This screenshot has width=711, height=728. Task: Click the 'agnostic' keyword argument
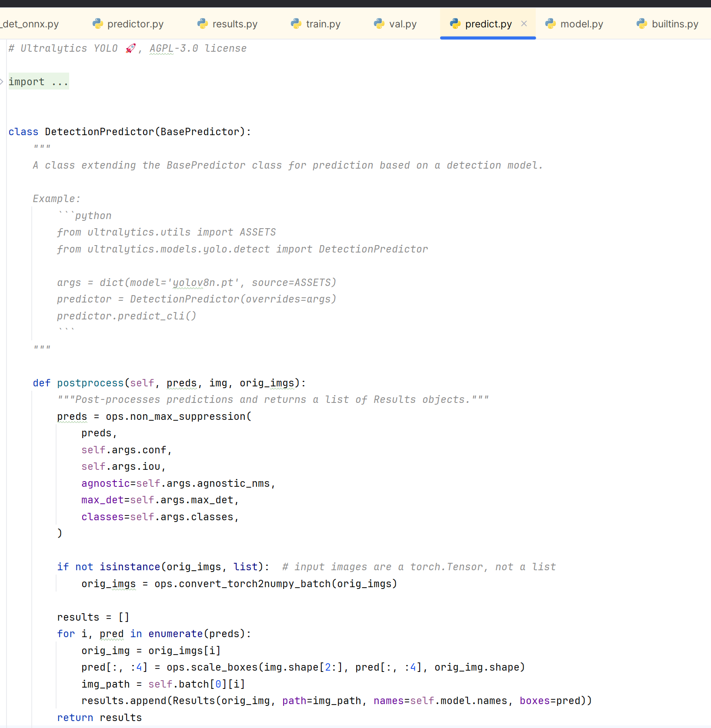tap(106, 483)
